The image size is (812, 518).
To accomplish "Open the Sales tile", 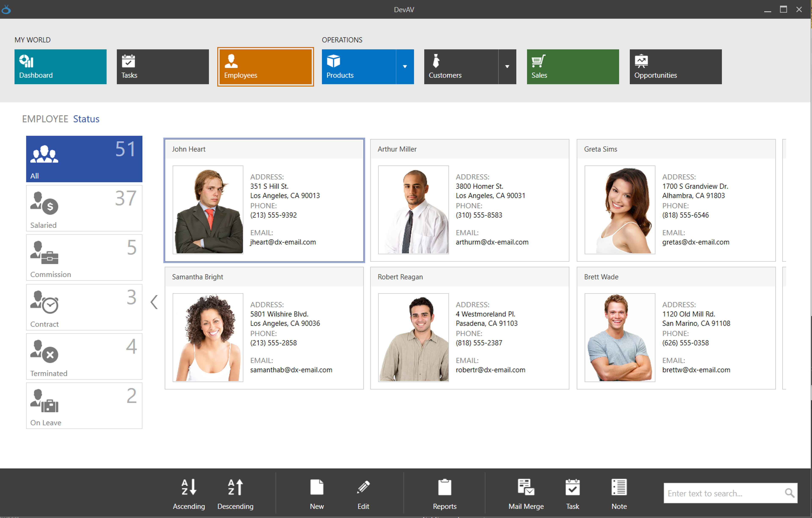I will click(573, 67).
